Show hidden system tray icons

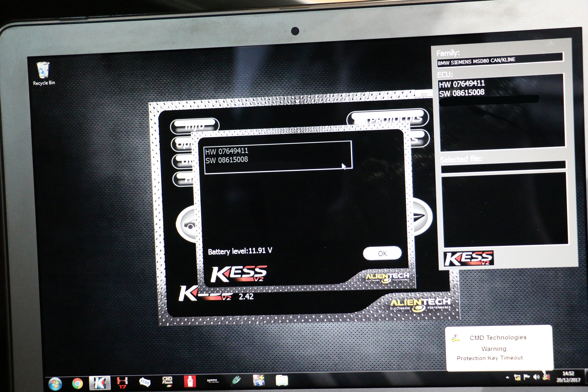508,377
